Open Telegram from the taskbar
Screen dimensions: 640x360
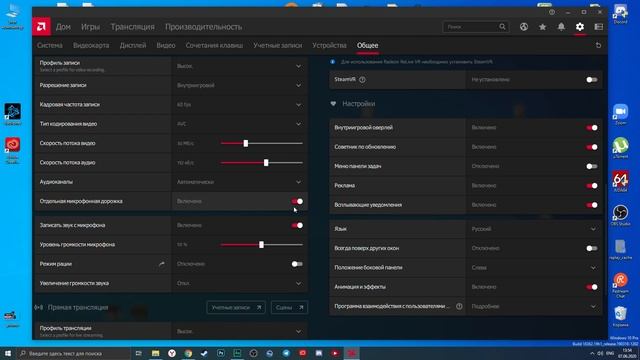[286, 353]
